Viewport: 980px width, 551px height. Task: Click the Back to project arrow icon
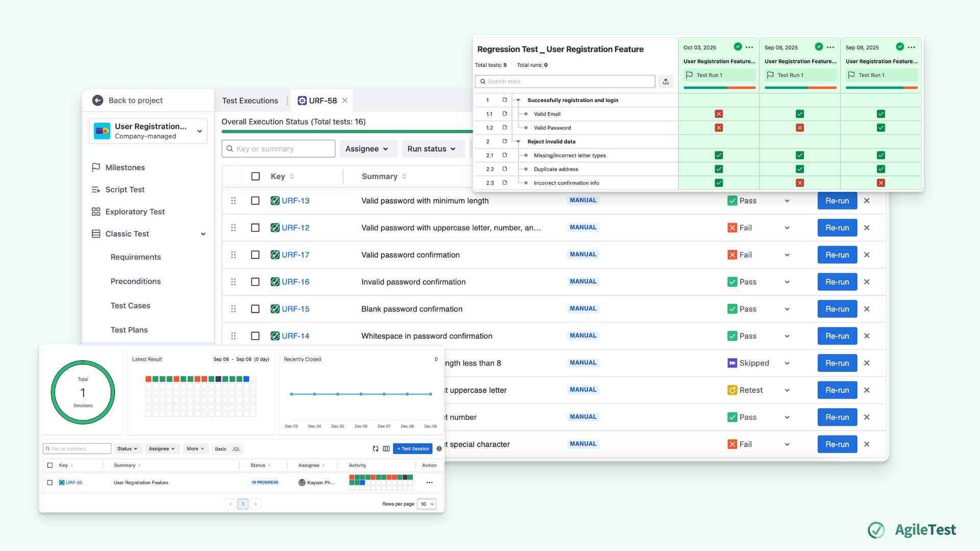click(x=97, y=101)
